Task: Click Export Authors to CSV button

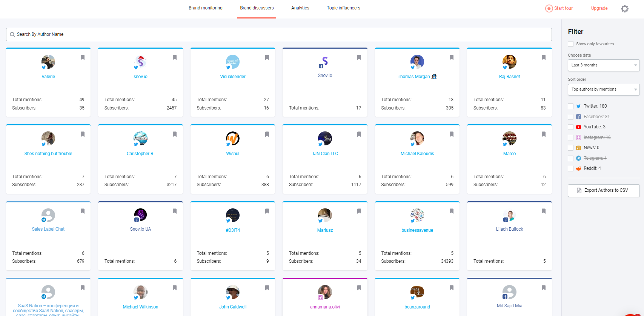Action: [x=604, y=190]
